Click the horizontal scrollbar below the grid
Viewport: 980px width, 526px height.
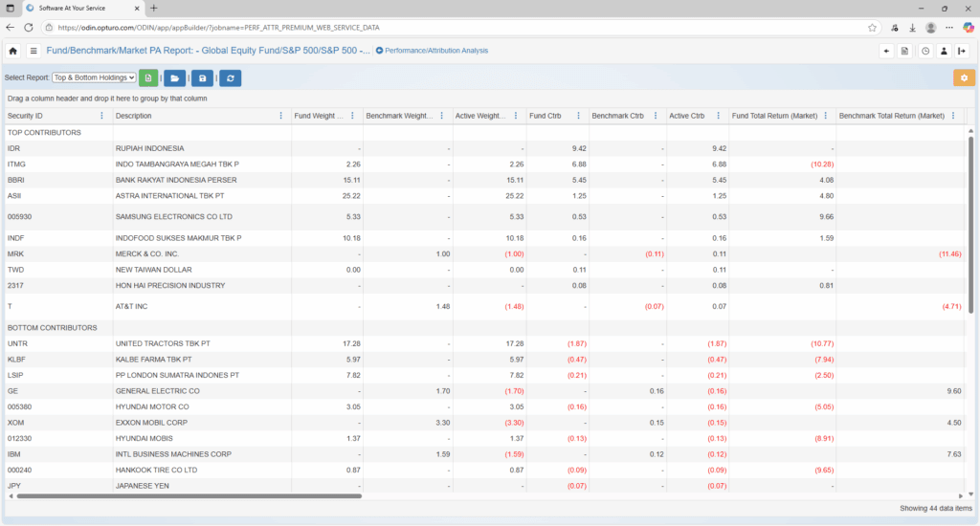[383, 496]
